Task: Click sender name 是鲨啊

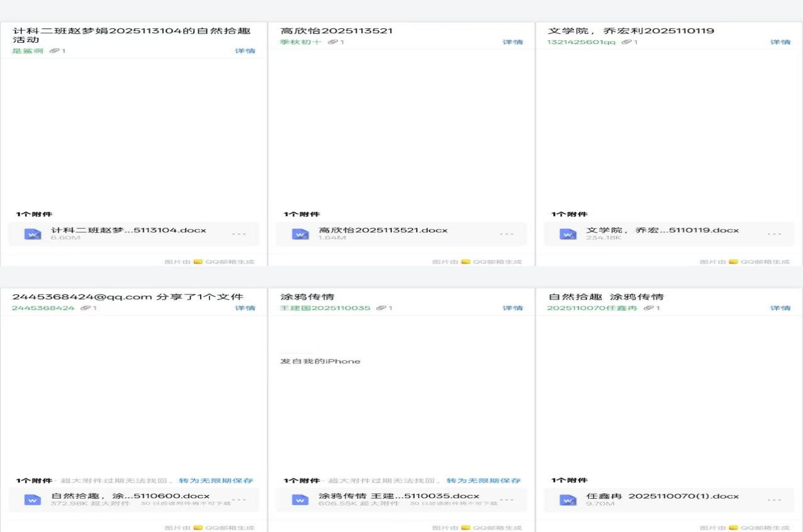Action: pos(28,51)
